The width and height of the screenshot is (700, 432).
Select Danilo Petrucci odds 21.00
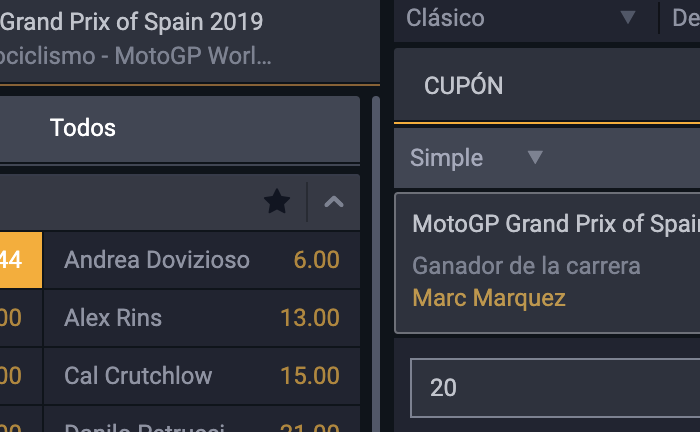pos(202,420)
